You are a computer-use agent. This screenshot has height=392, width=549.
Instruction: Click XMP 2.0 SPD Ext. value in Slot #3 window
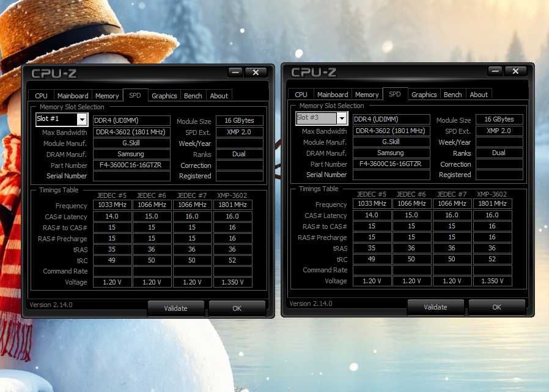pos(499,131)
